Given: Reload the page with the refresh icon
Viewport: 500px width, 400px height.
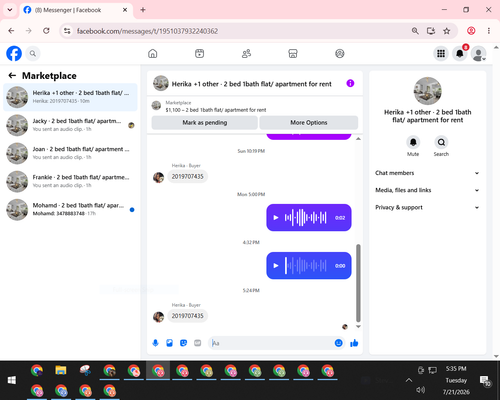Looking at the screenshot, I should (x=46, y=31).
